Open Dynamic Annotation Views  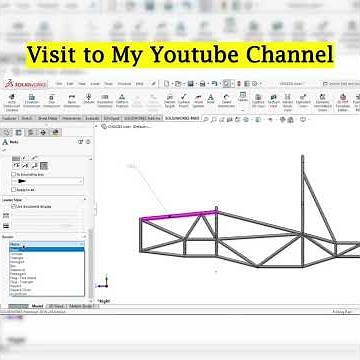tap(322, 102)
